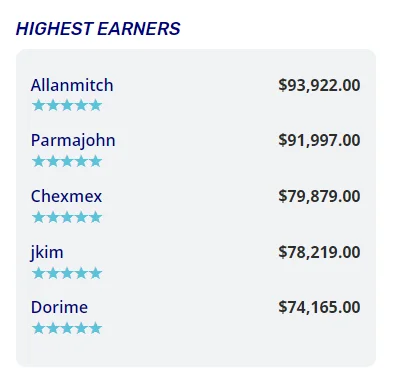Open Dorime's profile link
Screen dimensions: 398x379
[59, 307]
